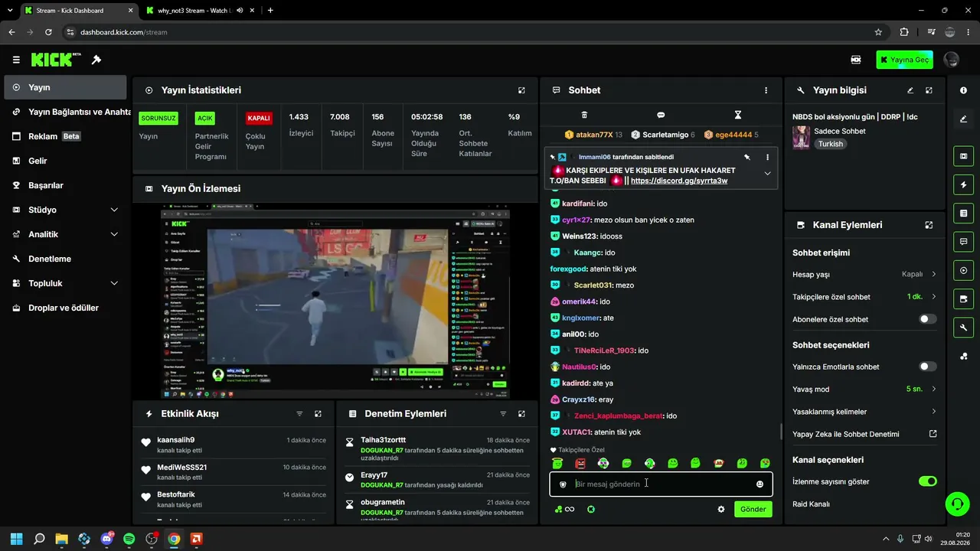
Task: Open the emoji picker in message box
Action: (759, 484)
